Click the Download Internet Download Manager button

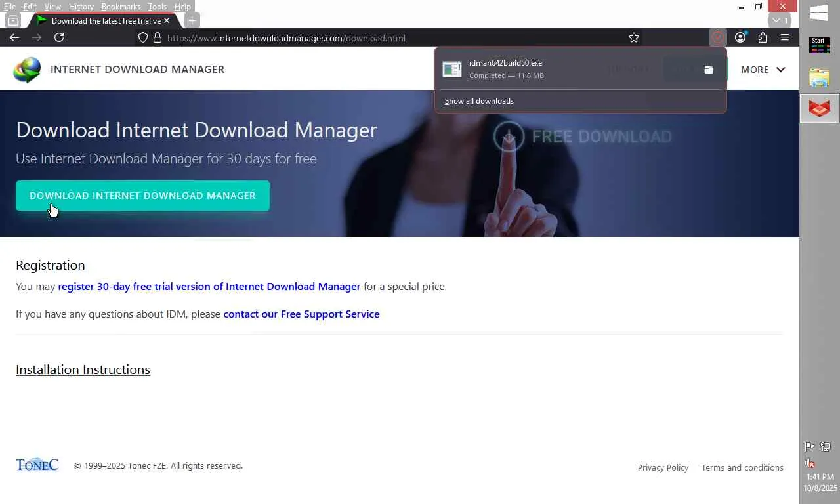(142, 196)
